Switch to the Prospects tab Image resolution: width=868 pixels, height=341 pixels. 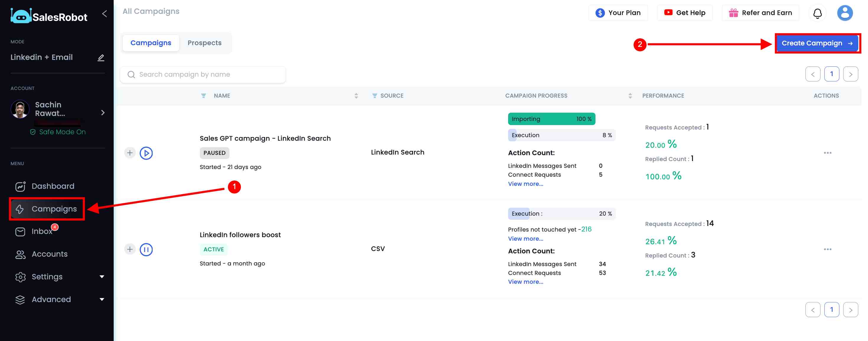pos(204,42)
